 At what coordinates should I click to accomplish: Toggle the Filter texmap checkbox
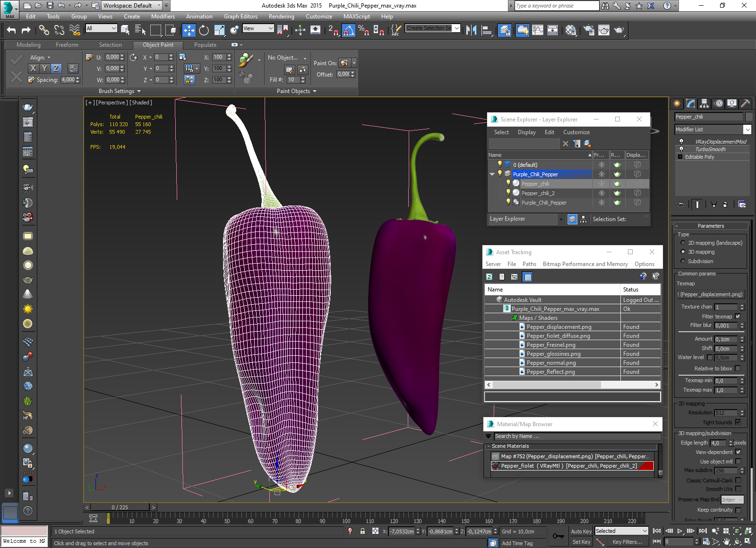tap(738, 317)
